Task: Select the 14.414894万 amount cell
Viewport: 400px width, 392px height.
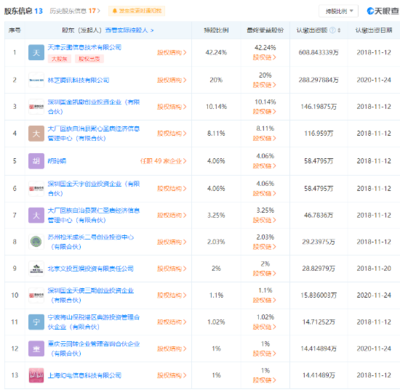Action: [318, 349]
